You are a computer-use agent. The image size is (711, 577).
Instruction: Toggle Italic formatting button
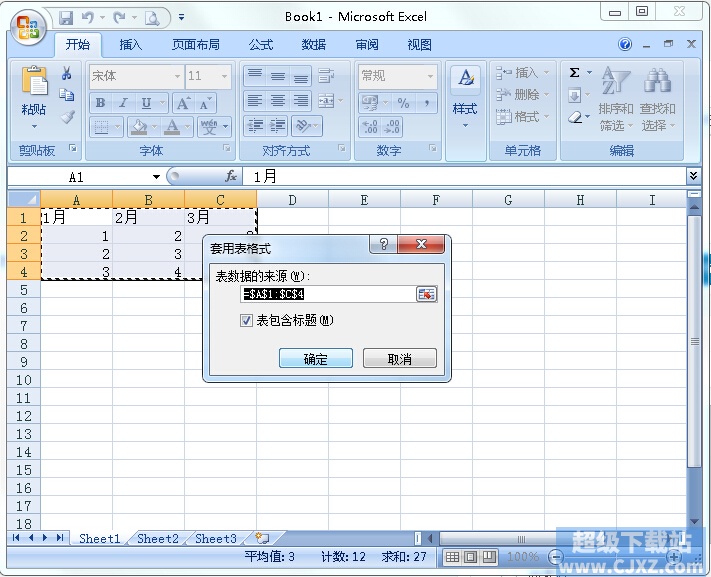(x=123, y=103)
